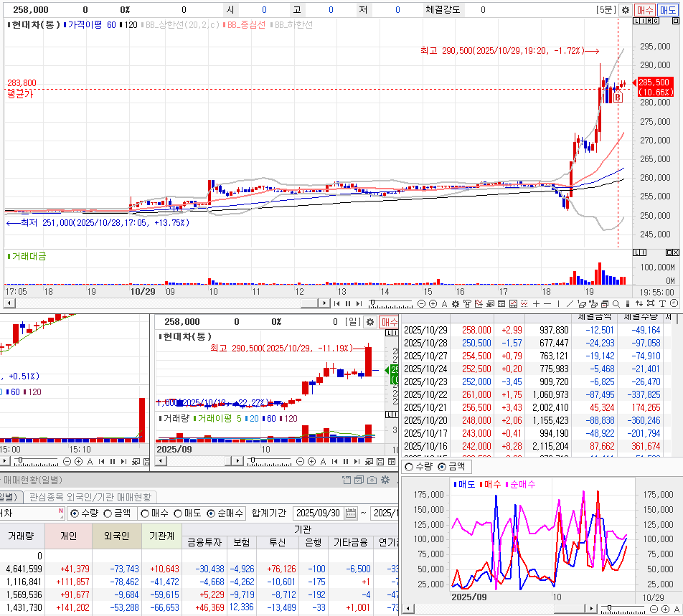
Task: Click the daily chart zoom slider handle
Action: (252, 460)
